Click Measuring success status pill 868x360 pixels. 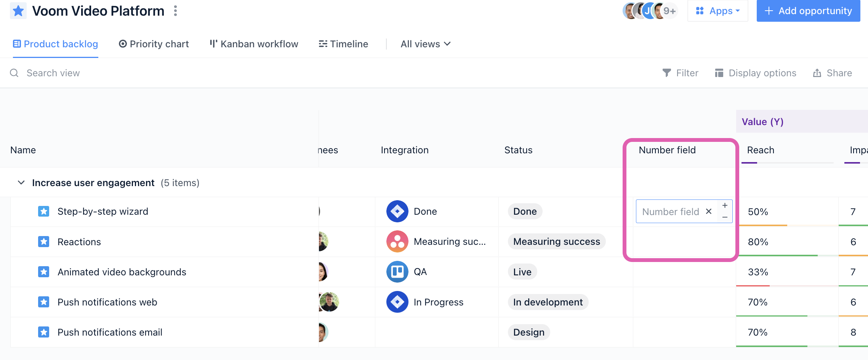[x=557, y=241]
